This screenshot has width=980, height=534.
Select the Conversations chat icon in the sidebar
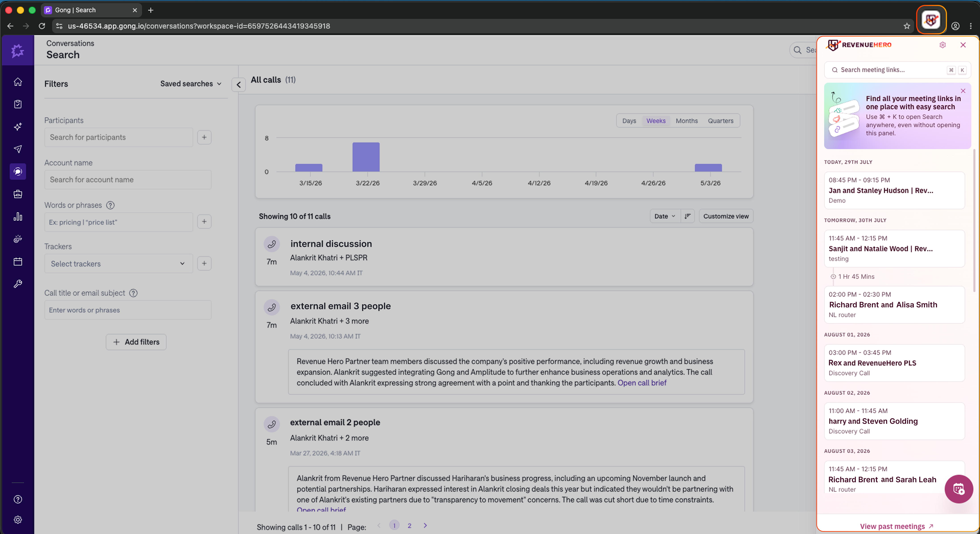point(17,171)
